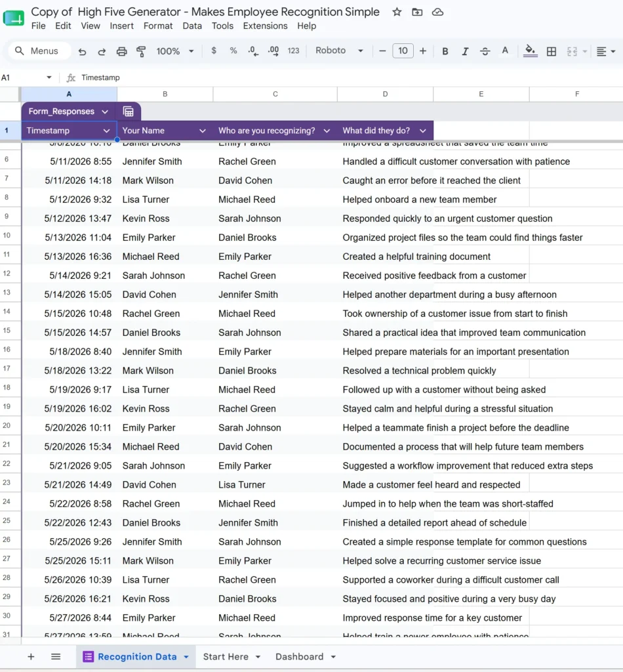This screenshot has width=623, height=672.
Task: Open the Format menu
Action: click(x=158, y=26)
